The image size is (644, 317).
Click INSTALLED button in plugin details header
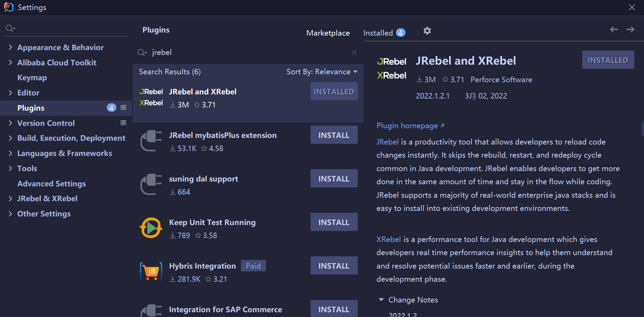pyautogui.click(x=608, y=60)
